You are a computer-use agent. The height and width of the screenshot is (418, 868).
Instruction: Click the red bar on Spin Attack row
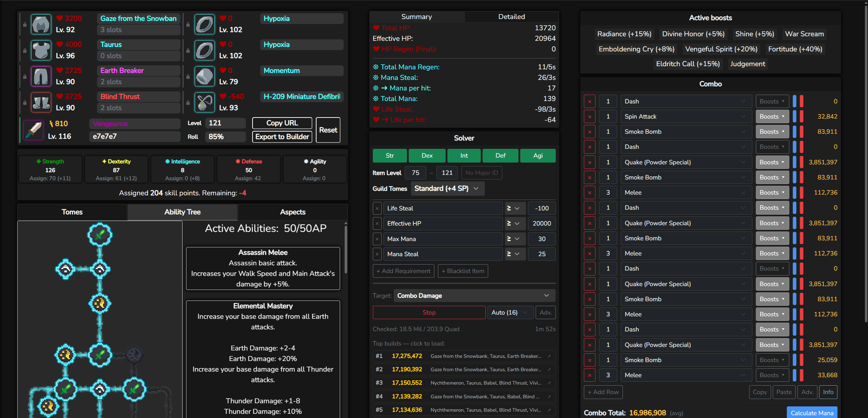point(802,116)
